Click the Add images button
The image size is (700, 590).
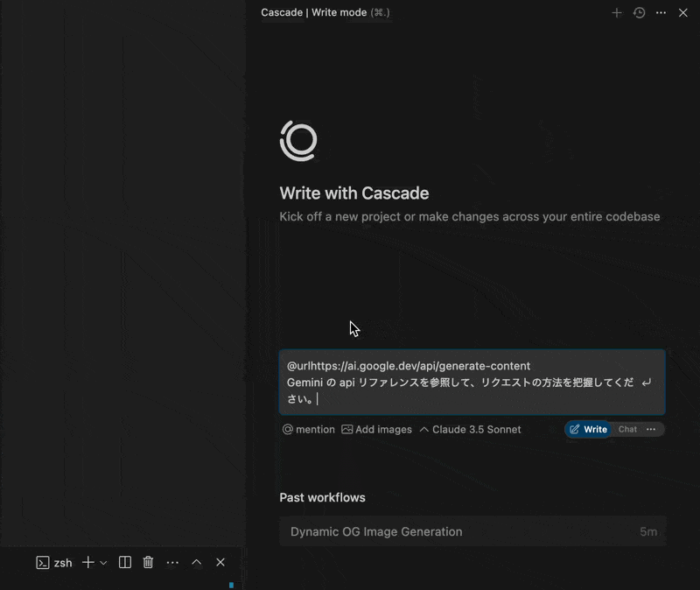(x=376, y=430)
